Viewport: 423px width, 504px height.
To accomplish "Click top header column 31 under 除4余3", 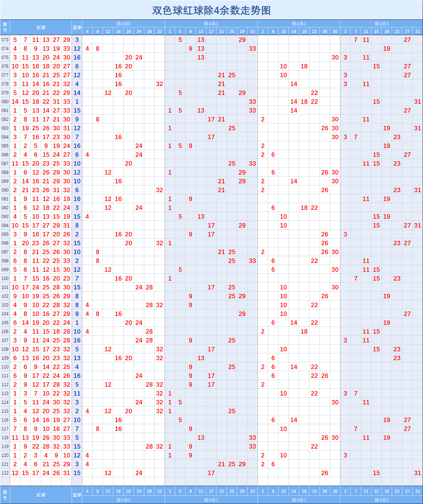I will pyautogui.click(x=418, y=31).
